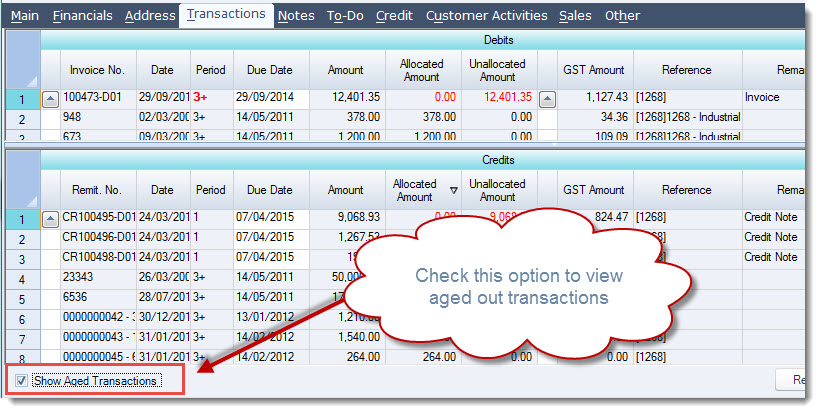This screenshot has width=820, height=413.
Task: Select remittance 0000000045 cell
Action: [98, 357]
